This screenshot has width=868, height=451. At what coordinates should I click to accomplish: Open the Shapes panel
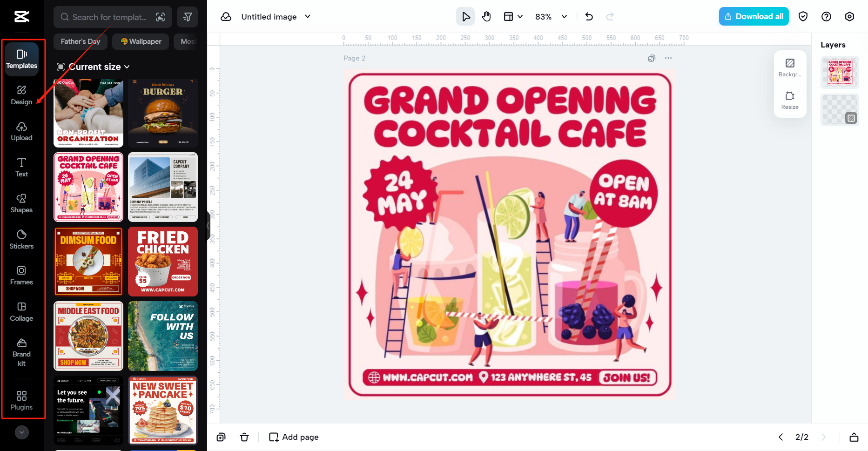click(21, 203)
